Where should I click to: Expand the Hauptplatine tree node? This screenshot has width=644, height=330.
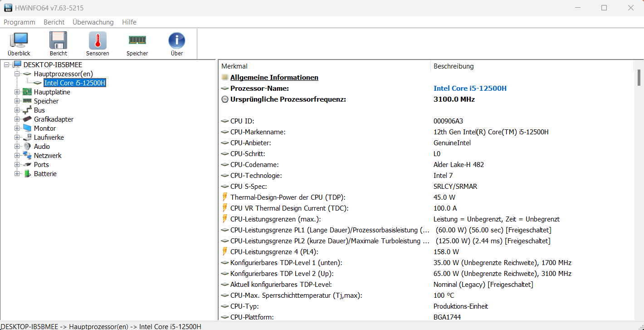[x=17, y=92]
